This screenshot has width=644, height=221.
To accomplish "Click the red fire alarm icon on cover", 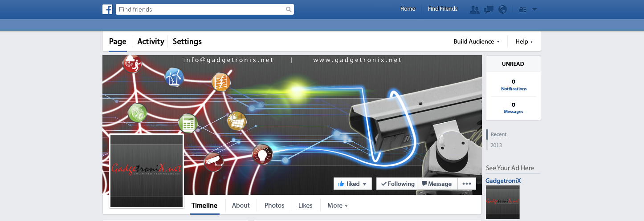I will point(132,64).
